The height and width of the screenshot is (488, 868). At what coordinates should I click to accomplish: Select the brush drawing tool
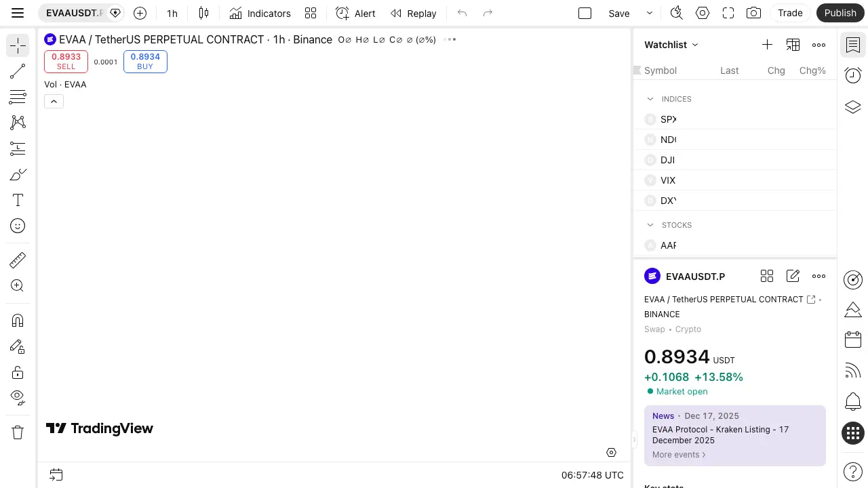[x=18, y=174]
